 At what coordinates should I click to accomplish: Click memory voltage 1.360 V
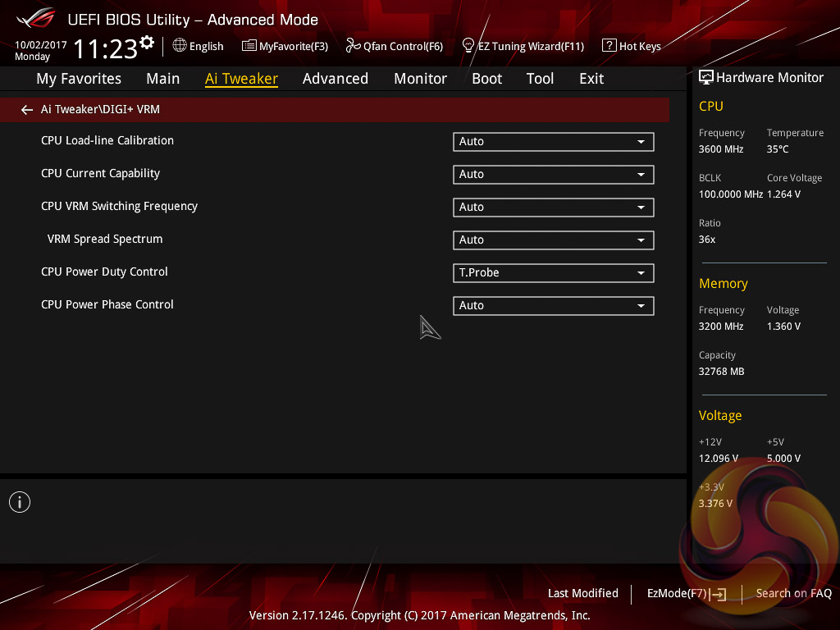click(783, 326)
